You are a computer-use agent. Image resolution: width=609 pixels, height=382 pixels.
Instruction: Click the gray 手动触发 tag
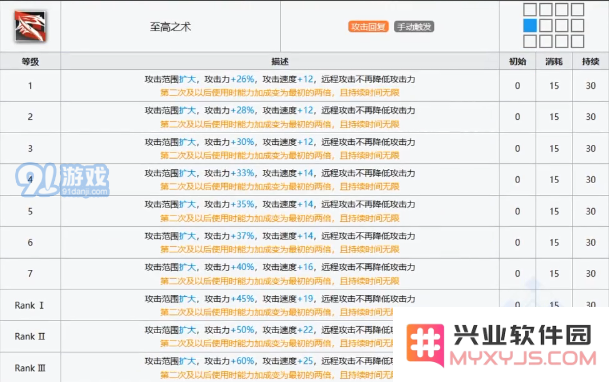click(x=414, y=26)
